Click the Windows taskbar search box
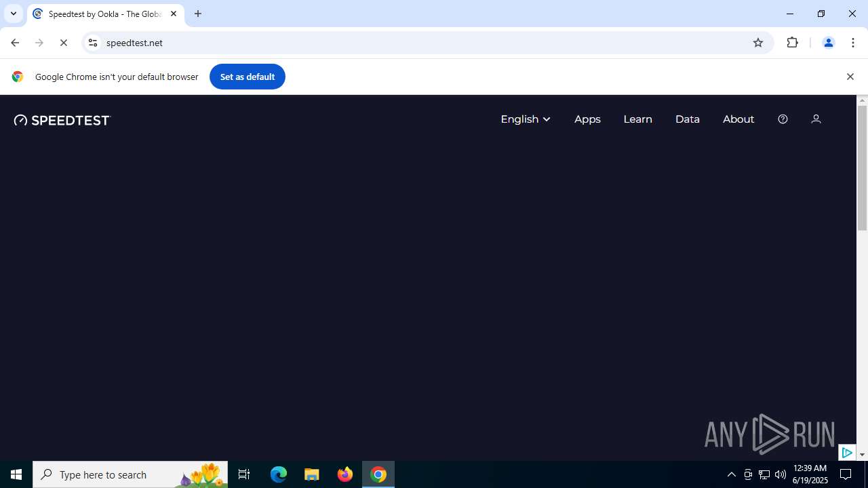The height and width of the screenshot is (488, 868). pyautogui.click(x=130, y=474)
